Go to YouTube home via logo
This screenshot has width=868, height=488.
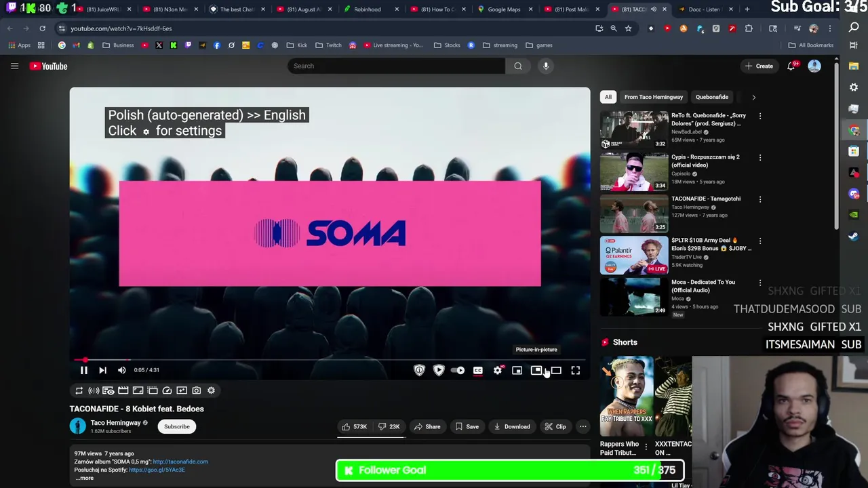[48, 66]
